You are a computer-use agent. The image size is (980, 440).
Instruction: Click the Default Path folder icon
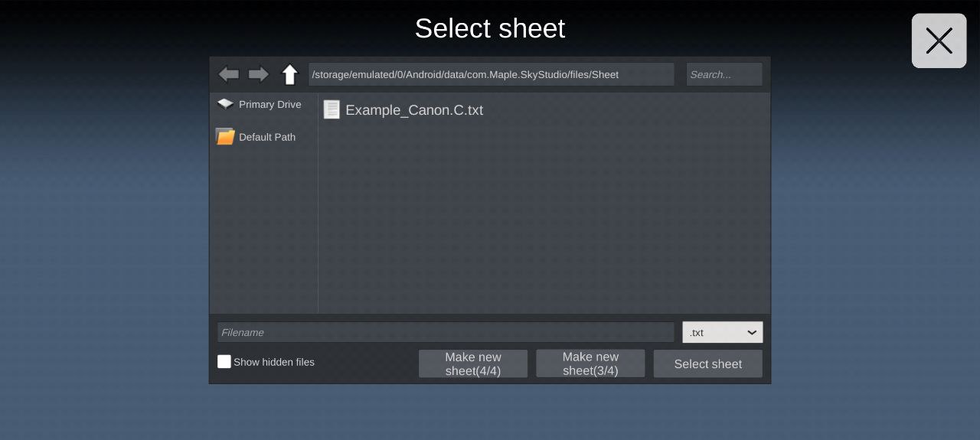[x=225, y=137]
